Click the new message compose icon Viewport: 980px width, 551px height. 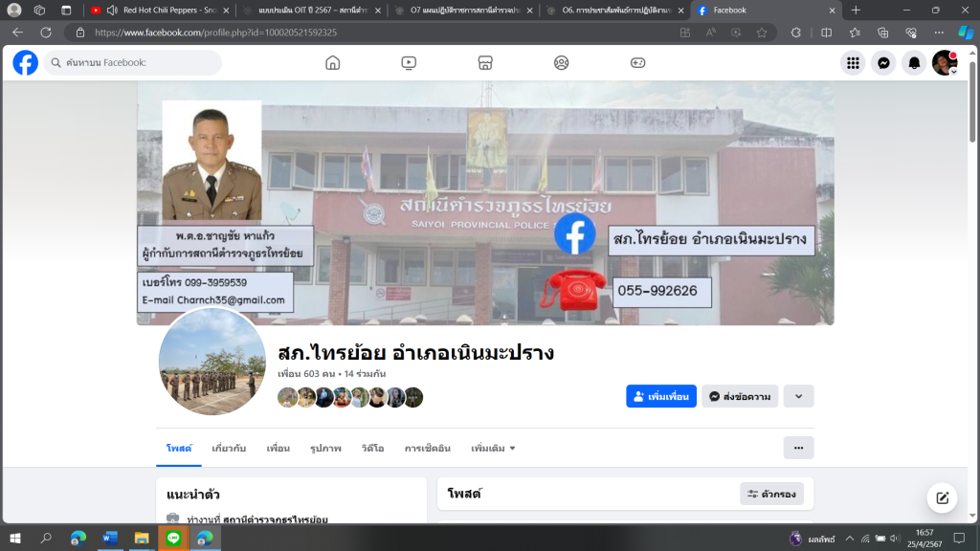point(942,497)
